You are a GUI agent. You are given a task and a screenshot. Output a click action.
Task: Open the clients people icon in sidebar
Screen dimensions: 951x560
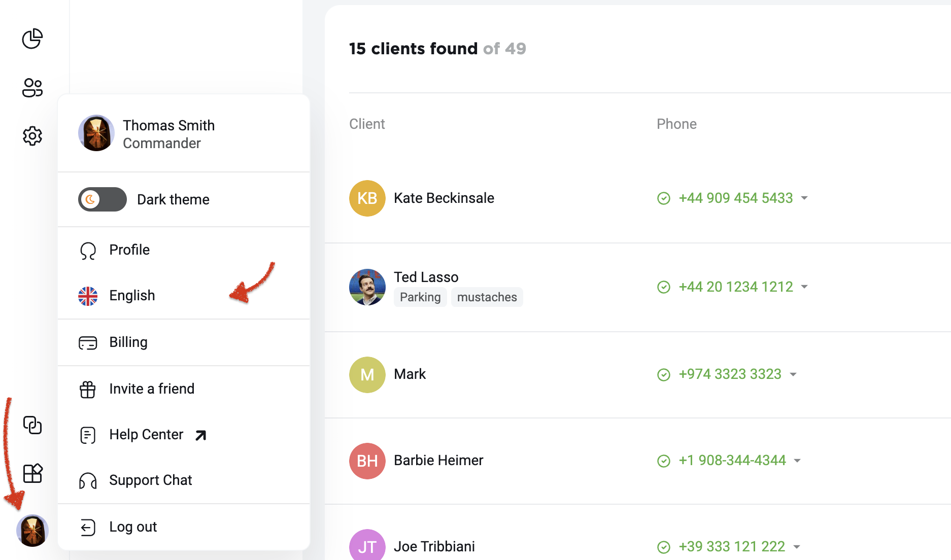(x=32, y=87)
